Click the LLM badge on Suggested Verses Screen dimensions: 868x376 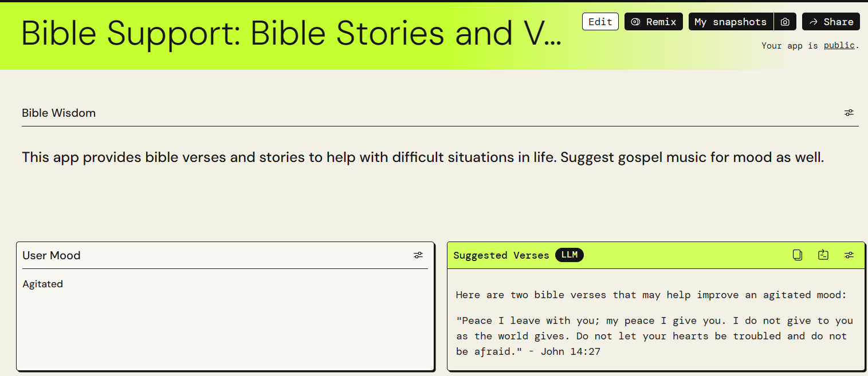(569, 255)
